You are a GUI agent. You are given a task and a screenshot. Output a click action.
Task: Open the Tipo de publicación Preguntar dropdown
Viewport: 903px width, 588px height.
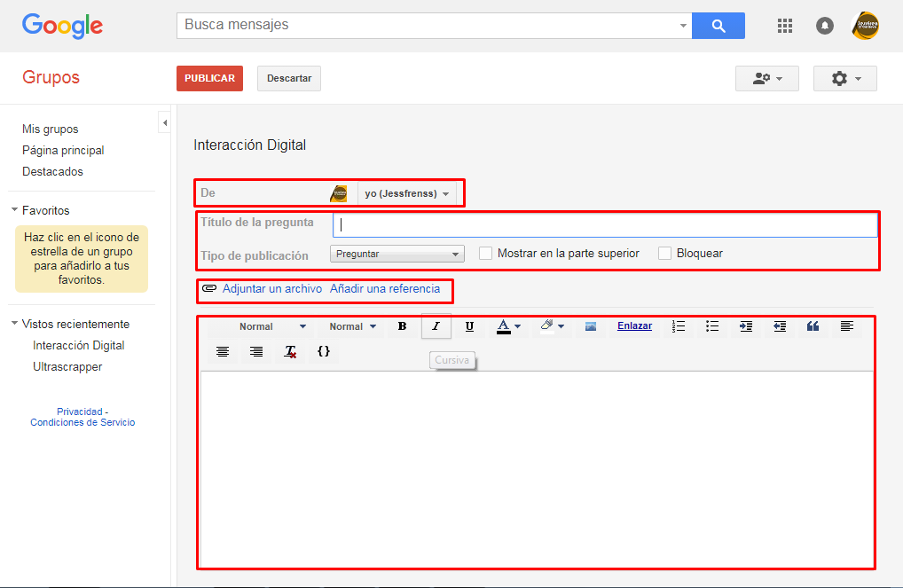click(397, 254)
